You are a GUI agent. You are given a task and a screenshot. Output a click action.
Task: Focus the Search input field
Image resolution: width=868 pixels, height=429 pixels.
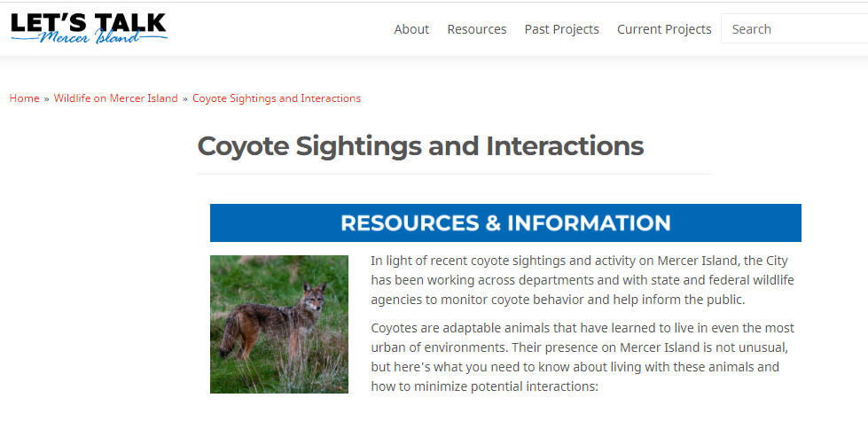pyautogui.click(x=794, y=29)
